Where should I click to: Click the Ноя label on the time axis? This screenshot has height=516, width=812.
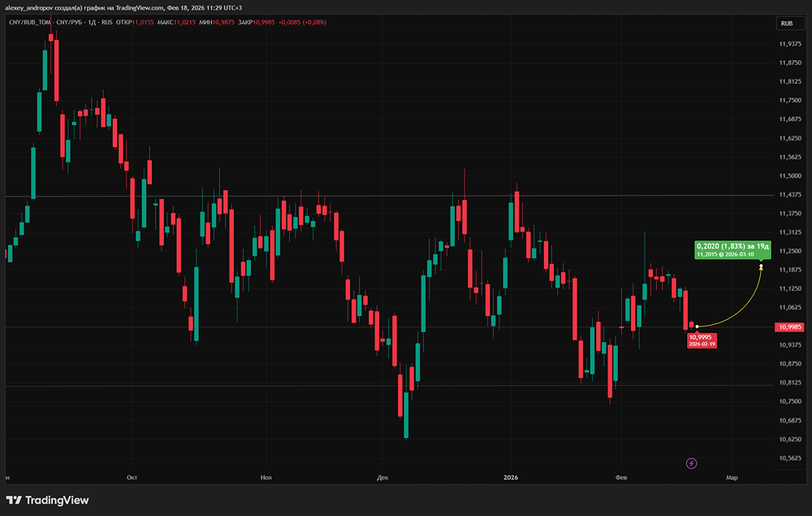click(x=266, y=478)
